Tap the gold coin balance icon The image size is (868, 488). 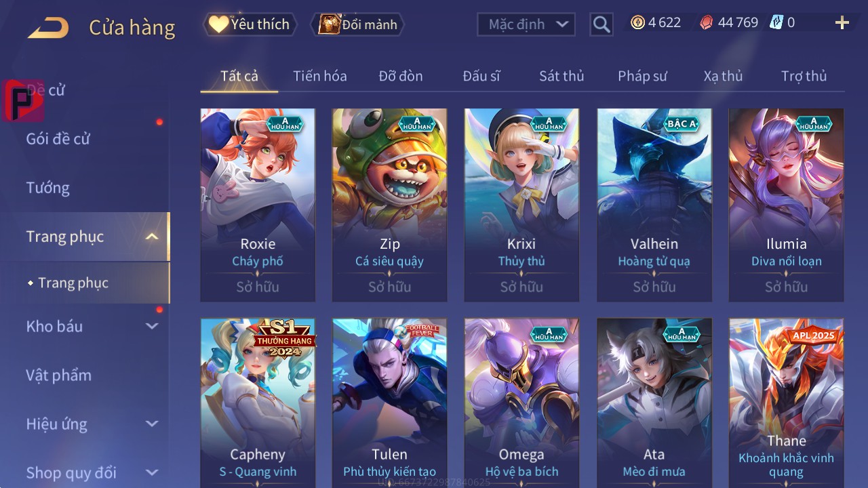click(x=637, y=22)
